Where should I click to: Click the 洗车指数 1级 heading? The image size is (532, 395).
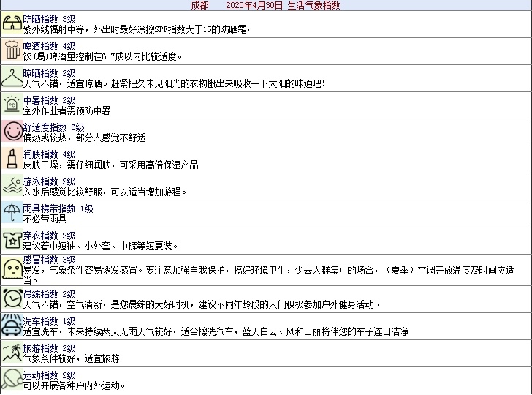point(49,321)
